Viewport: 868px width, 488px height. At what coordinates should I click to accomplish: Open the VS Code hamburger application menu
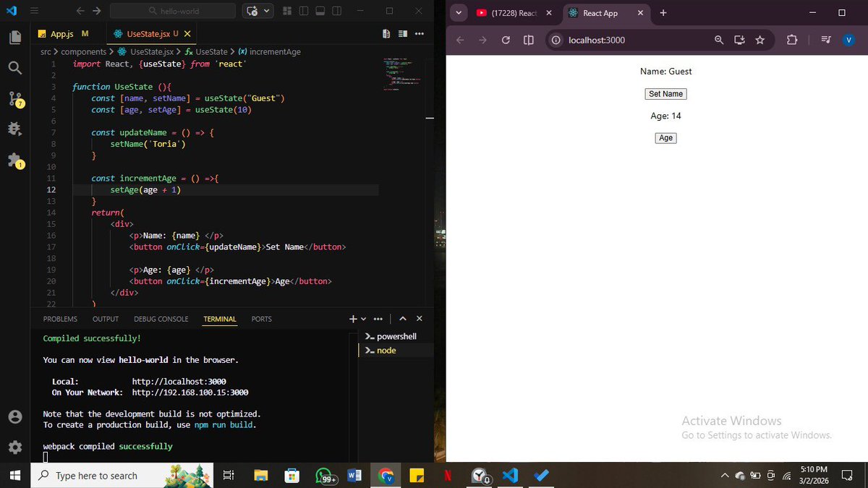point(35,11)
